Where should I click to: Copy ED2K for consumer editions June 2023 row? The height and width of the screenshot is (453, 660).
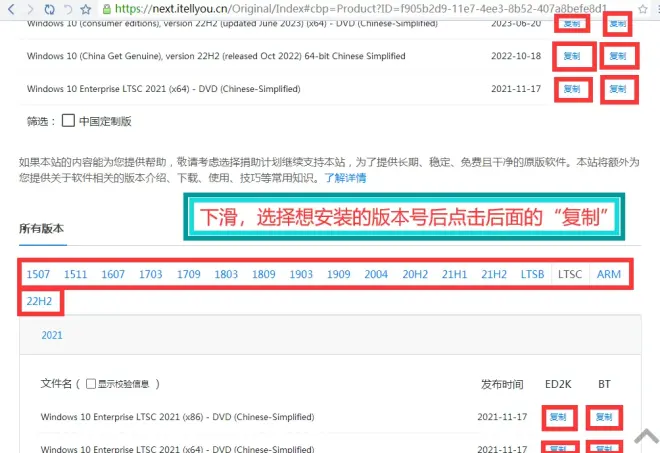coord(572,24)
